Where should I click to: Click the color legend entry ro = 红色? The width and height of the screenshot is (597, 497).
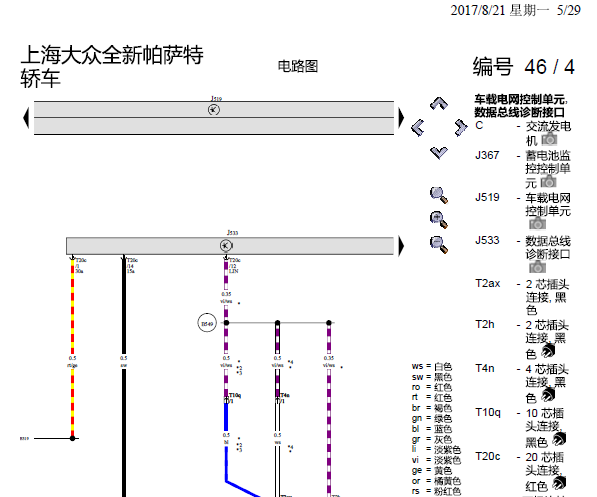click(432, 387)
